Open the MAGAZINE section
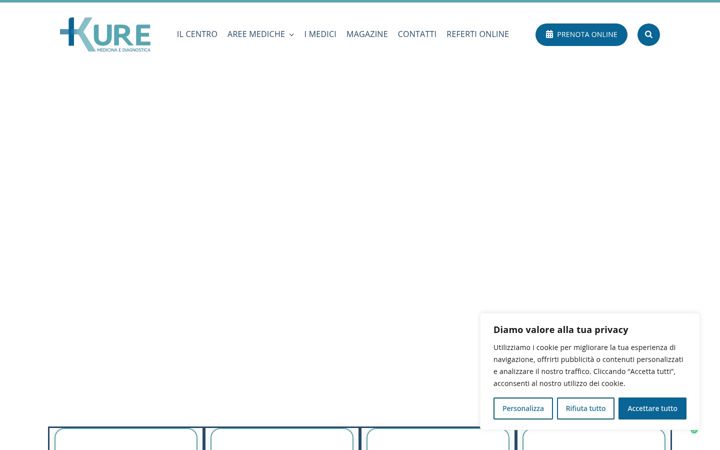The image size is (720, 450). coord(367,34)
